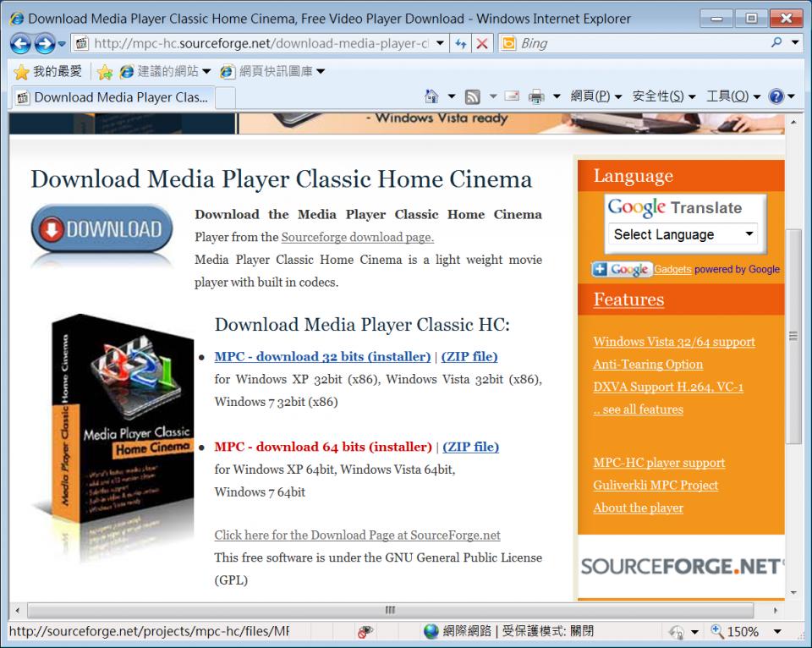Screen dimensions: 812x648
Task: Open the 建議的網站 suggested sites item
Action: point(165,71)
